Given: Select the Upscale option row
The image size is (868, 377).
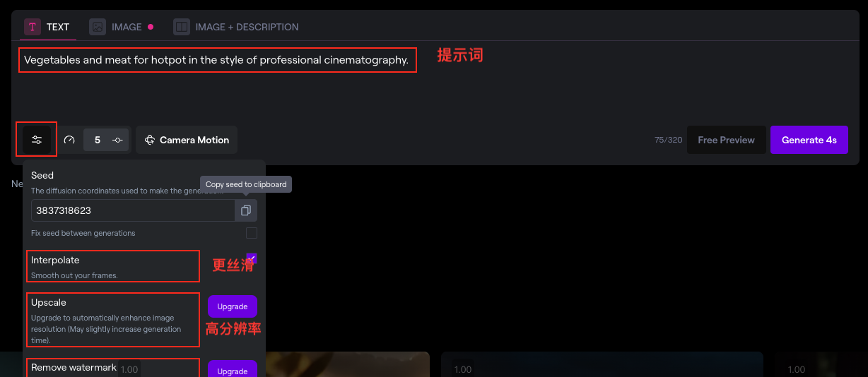Looking at the screenshot, I should pyautogui.click(x=113, y=320).
